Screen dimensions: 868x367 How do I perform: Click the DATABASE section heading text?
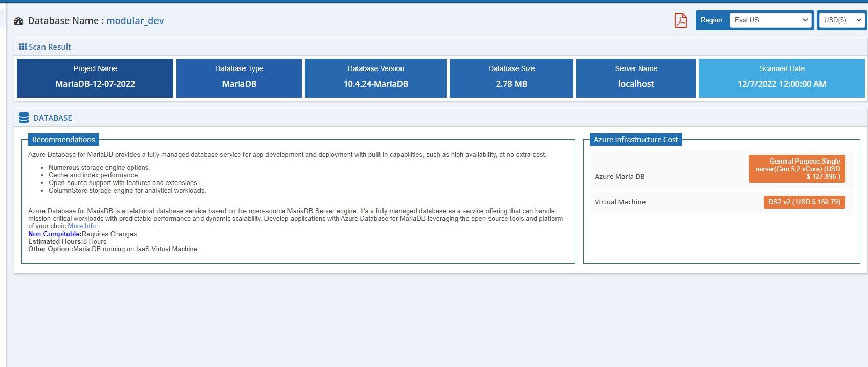[x=53, y=118]
